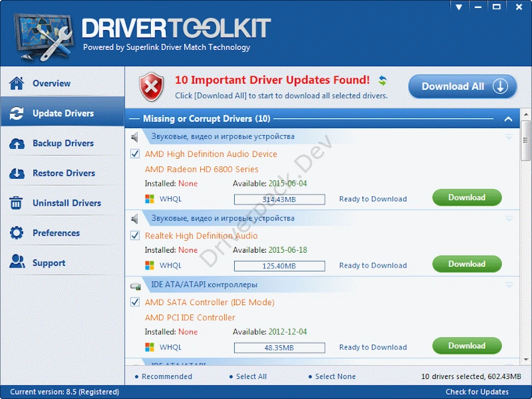The width and height of the screenshot is (532, 399).
Task: Click Check for Updates link
Action: [477, 392]
